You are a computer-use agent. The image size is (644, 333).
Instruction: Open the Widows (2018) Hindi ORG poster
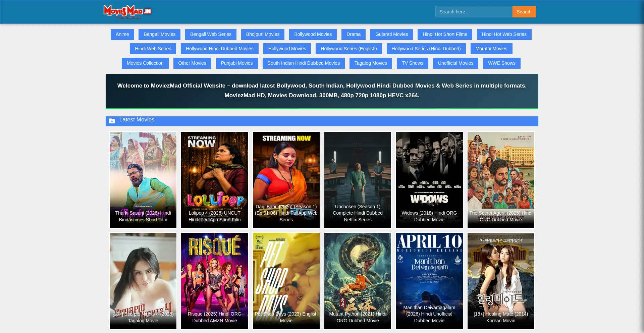click(x=429, y=180)
